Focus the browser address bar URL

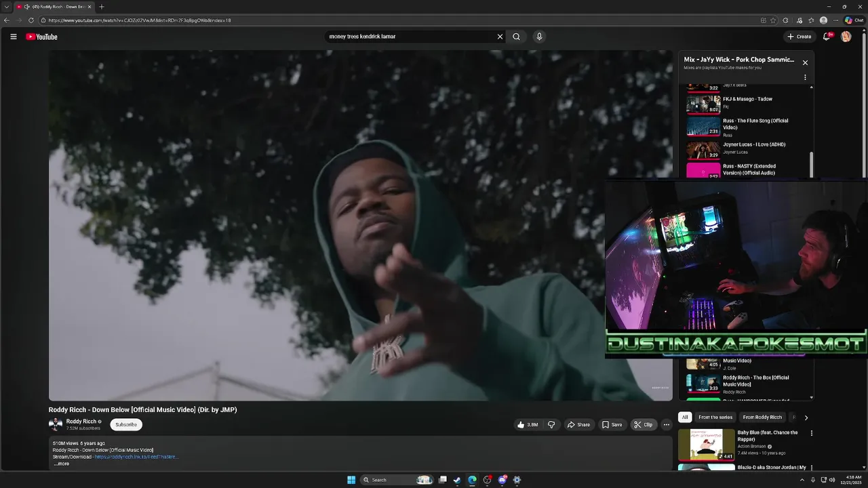(x=140, y=20)
